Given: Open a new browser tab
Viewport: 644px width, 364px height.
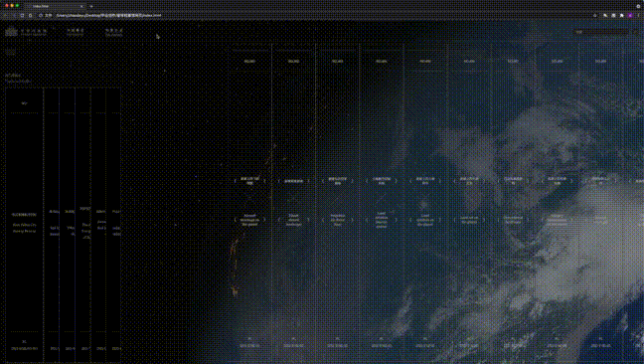Looking at the screenshot, I should [x=91, y=6].
